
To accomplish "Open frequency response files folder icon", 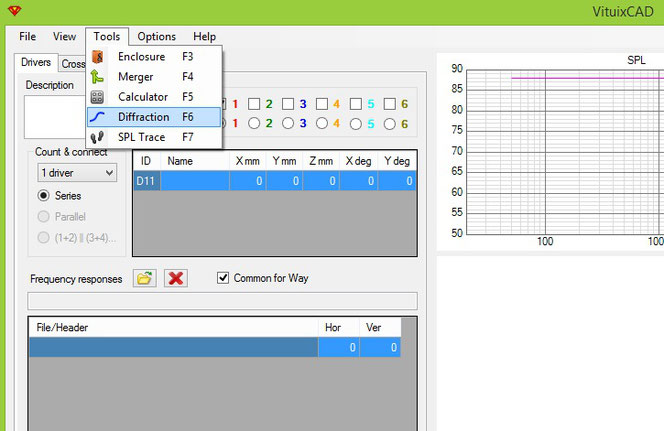I will tap(144, 278).
